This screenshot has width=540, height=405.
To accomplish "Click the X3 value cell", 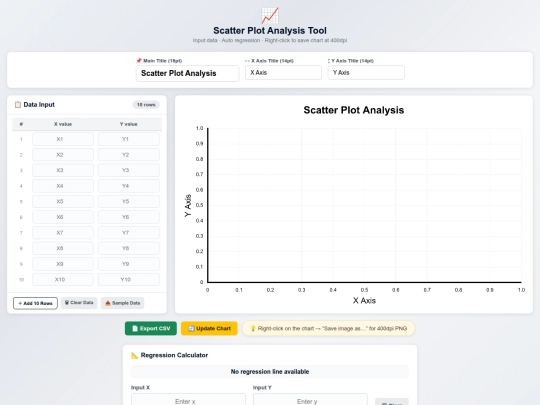I will point(63,170).
